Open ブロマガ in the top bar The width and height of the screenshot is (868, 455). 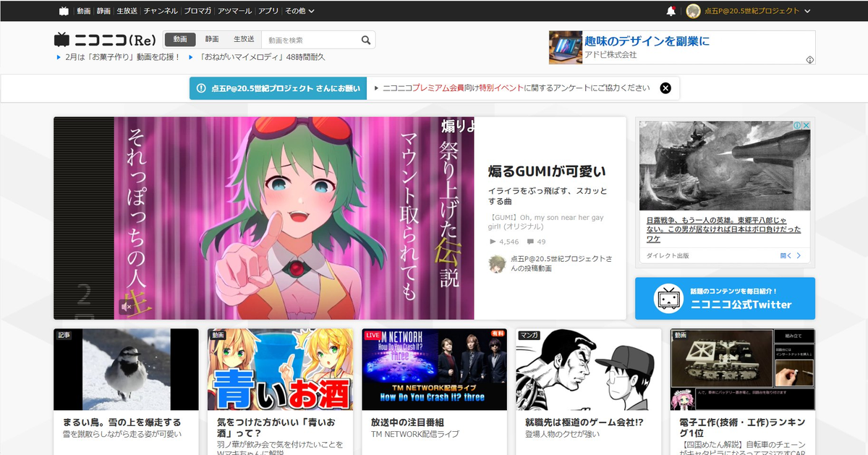click(x=198, y=11)
